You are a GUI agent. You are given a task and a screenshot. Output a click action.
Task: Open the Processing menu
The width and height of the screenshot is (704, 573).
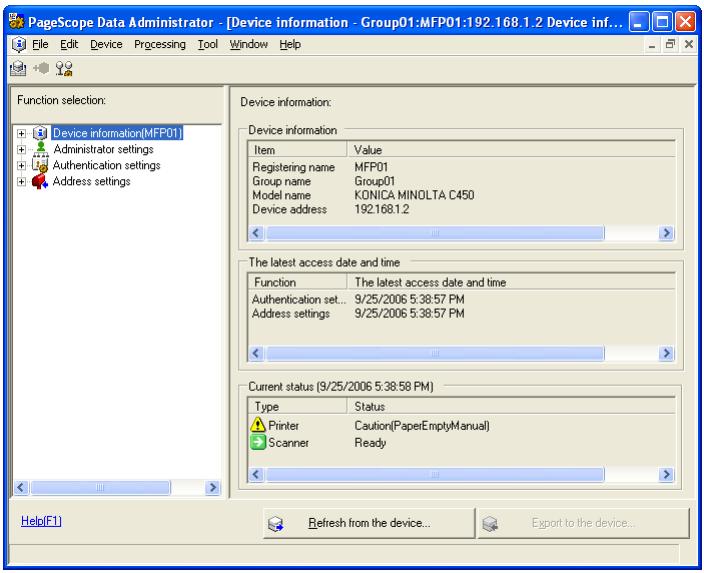(160, 44)
